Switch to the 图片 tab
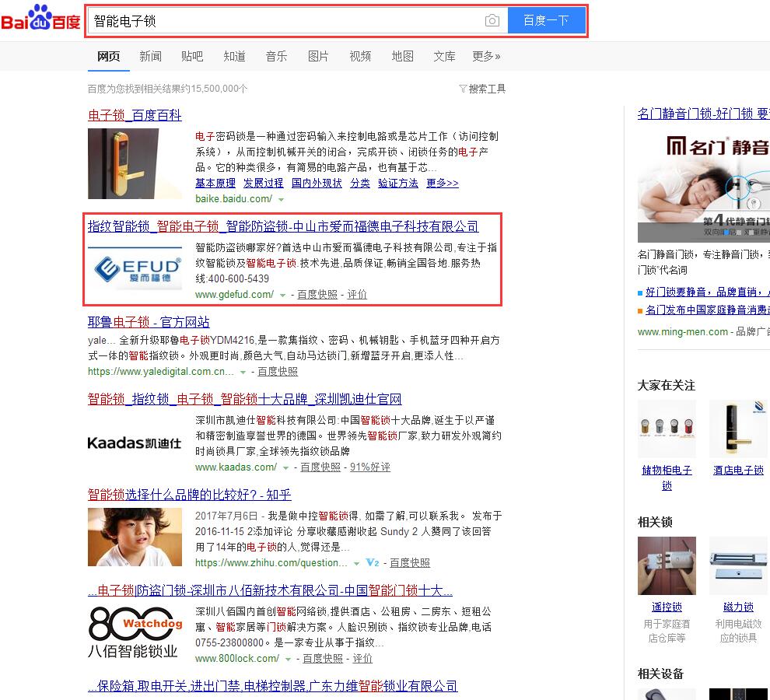 pyautogui.click(x=318, y=56)
